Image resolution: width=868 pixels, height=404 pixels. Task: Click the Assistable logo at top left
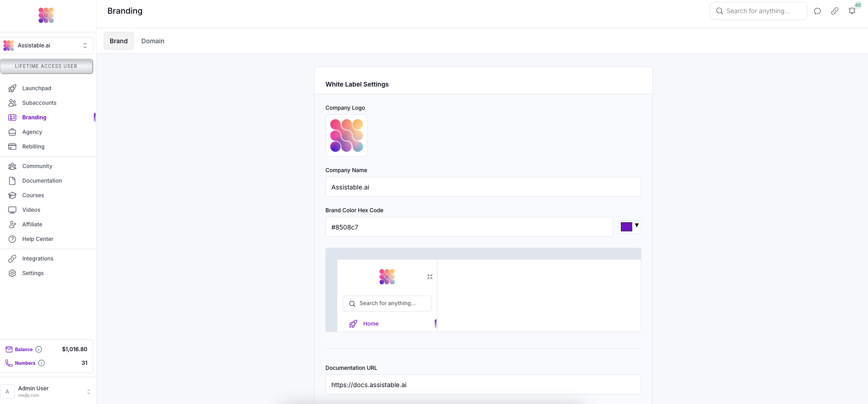tap(46, 15)
